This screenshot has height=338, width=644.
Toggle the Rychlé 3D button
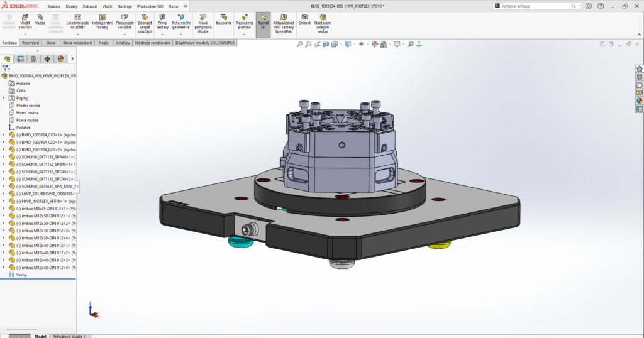(x=263, y=25)
